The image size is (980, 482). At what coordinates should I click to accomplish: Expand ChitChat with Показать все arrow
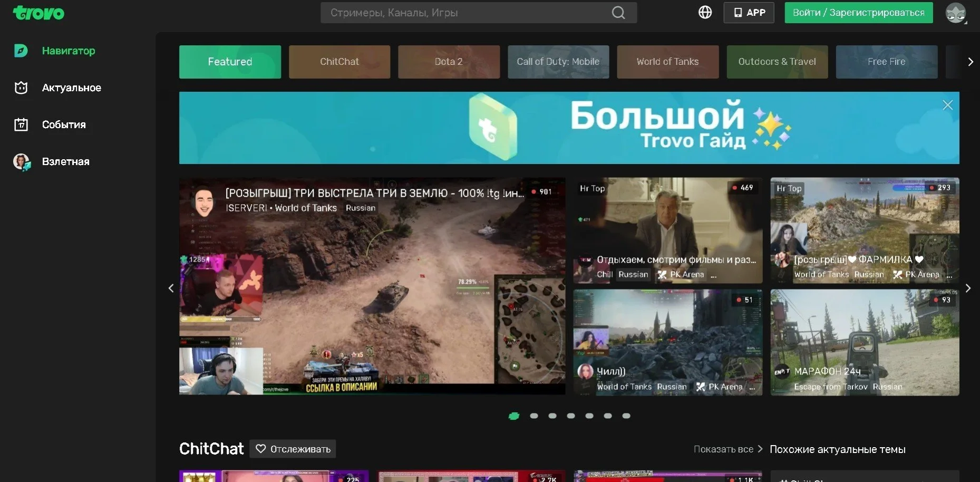(760, 449)
